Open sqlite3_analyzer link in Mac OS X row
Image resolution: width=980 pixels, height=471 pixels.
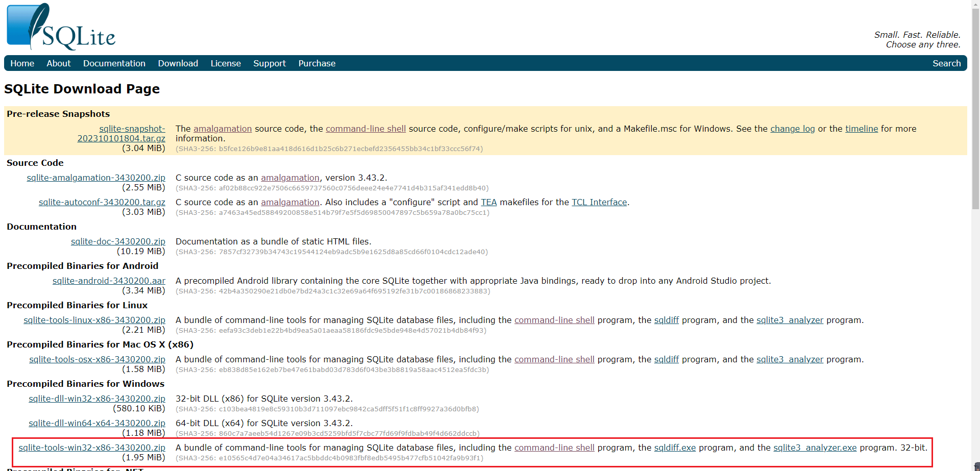click(790, 359)
